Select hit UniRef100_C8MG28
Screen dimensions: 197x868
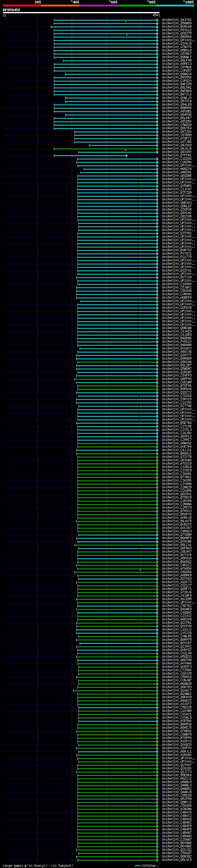point(177,796)
